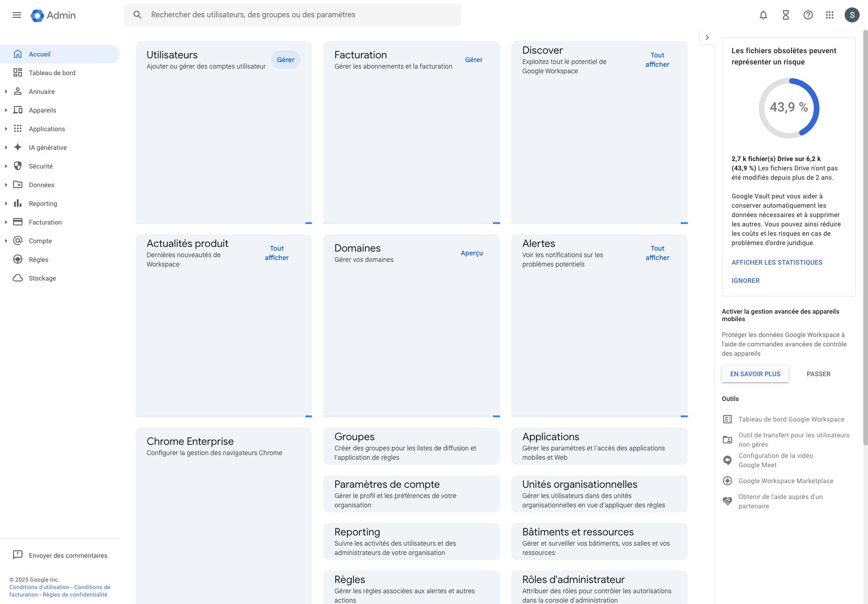
Task: Open Tableau de bord in the sidebar
Action: point(60,73)
